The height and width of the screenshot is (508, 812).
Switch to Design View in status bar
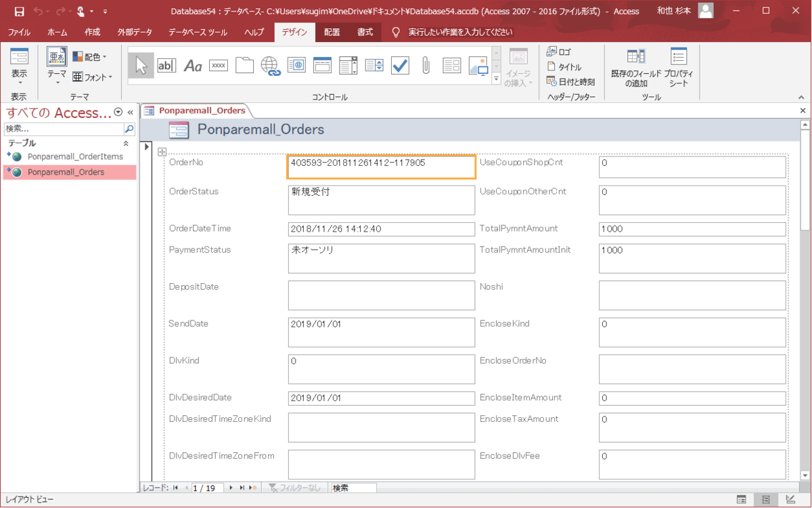790,500
